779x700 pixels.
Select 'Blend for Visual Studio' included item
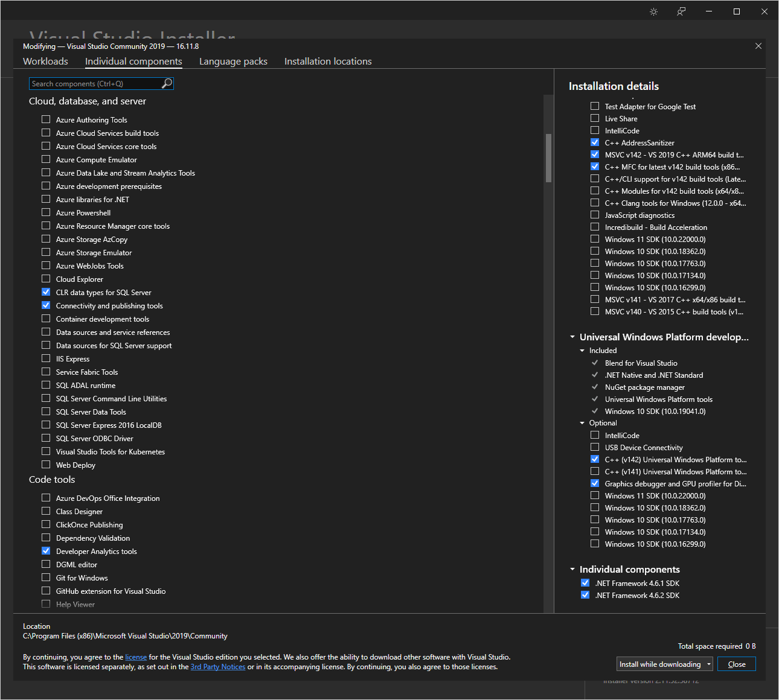641,363
